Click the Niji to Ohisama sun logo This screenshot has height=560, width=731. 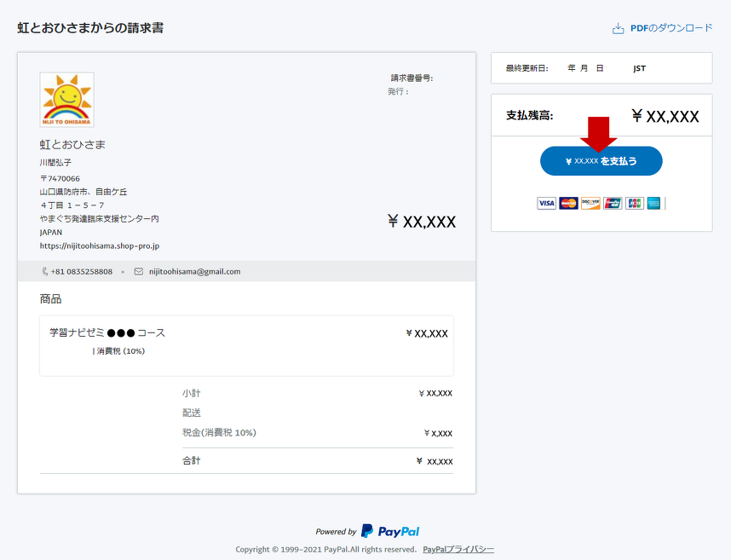coord(66,100)
